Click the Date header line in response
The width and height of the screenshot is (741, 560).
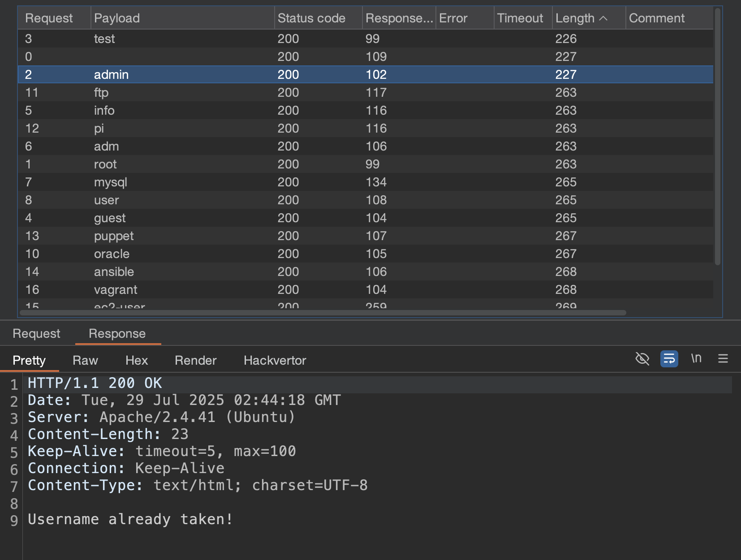184,400
